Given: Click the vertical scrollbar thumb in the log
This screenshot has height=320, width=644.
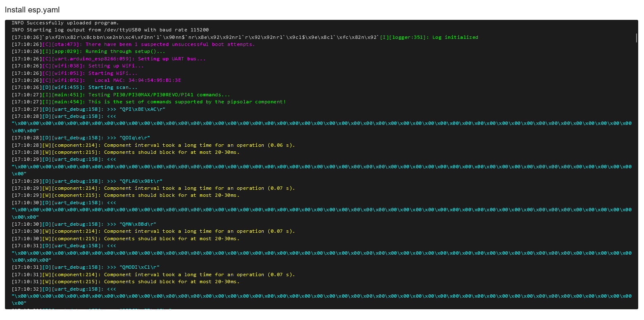Looking at the screenshot, I should pos(636,38).
